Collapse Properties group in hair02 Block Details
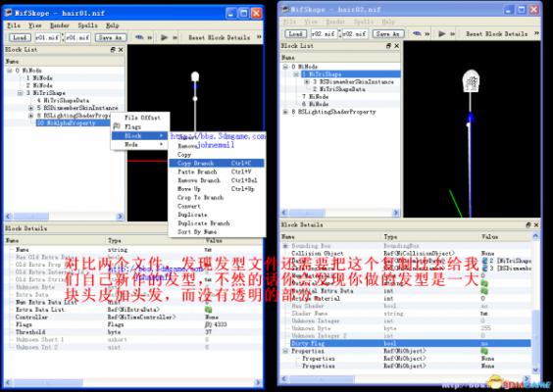 [x=285, y=351]
